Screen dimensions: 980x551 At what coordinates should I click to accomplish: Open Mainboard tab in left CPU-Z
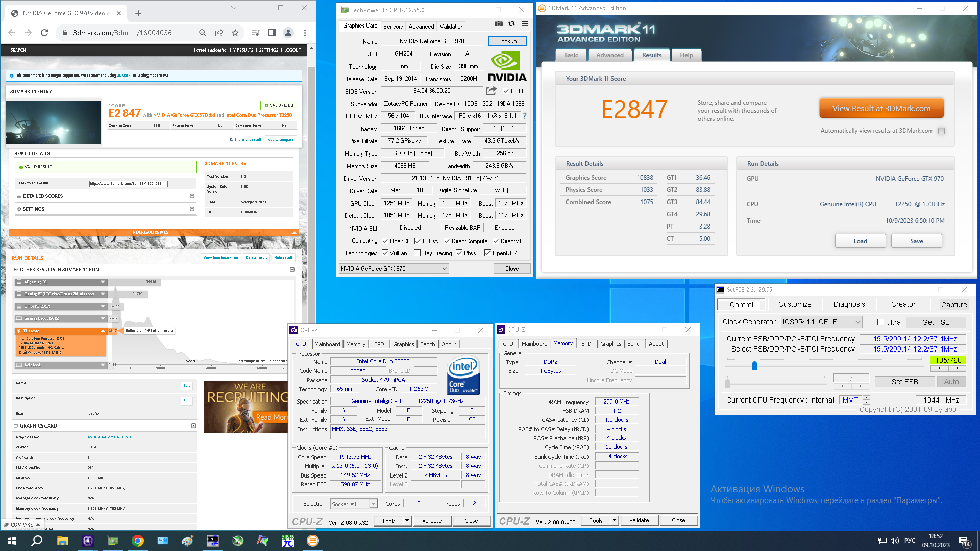pyautogui.click(x=327, y=344)
